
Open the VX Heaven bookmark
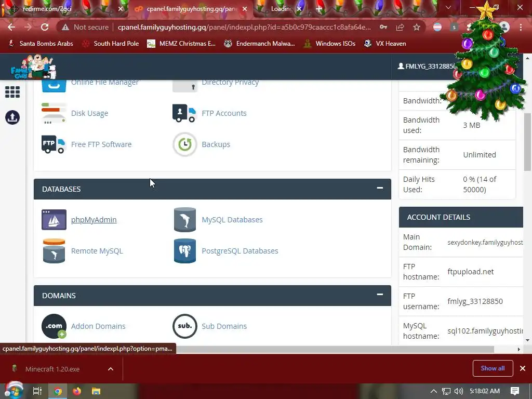pyautogui.click(x=385, y=44)
